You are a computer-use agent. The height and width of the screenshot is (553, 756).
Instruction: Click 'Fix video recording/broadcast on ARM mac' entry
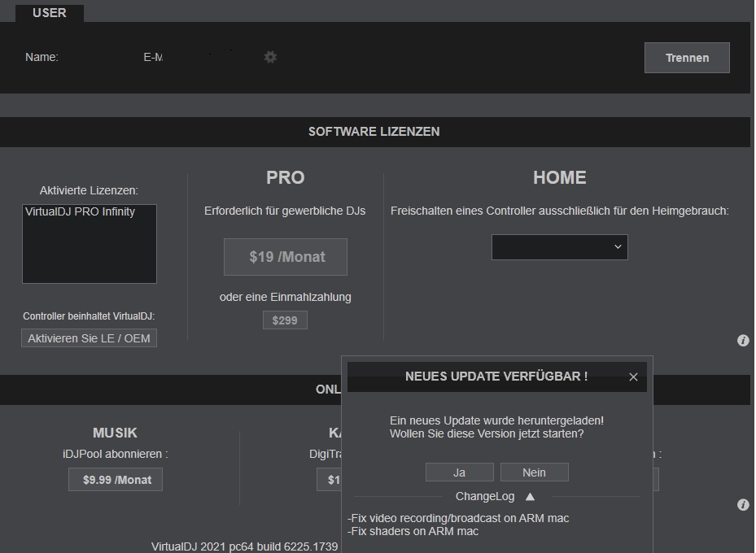pos(458,518)
